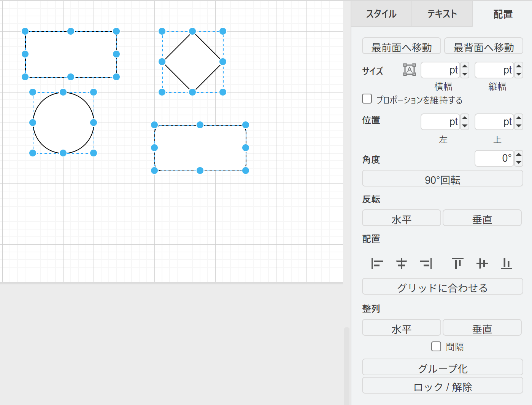Select the horizontal center alignment icon
This screenshot has width=532, height=405.
(x=401, y=263)
